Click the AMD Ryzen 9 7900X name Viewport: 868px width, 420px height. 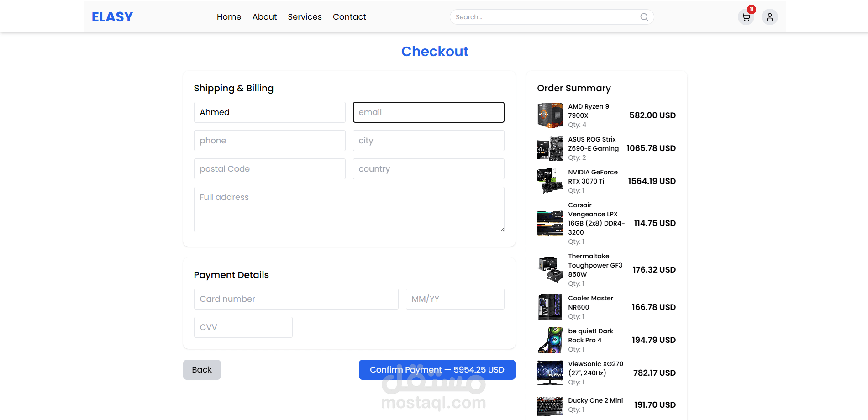pyautogui.click(x=589, y=111)
